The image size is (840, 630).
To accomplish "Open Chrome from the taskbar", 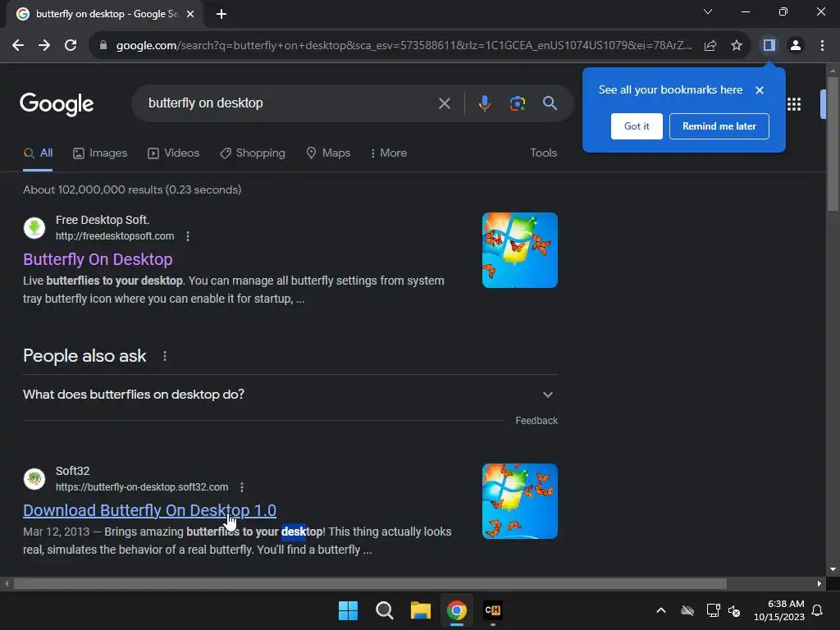I will point(456,610).
